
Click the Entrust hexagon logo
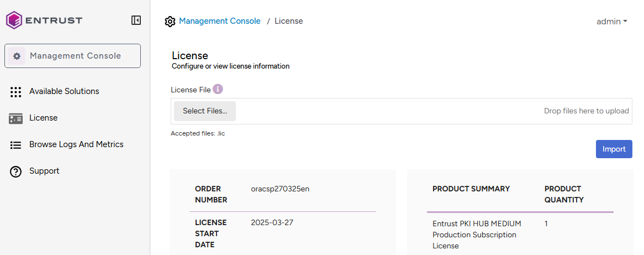click(14, 20)
